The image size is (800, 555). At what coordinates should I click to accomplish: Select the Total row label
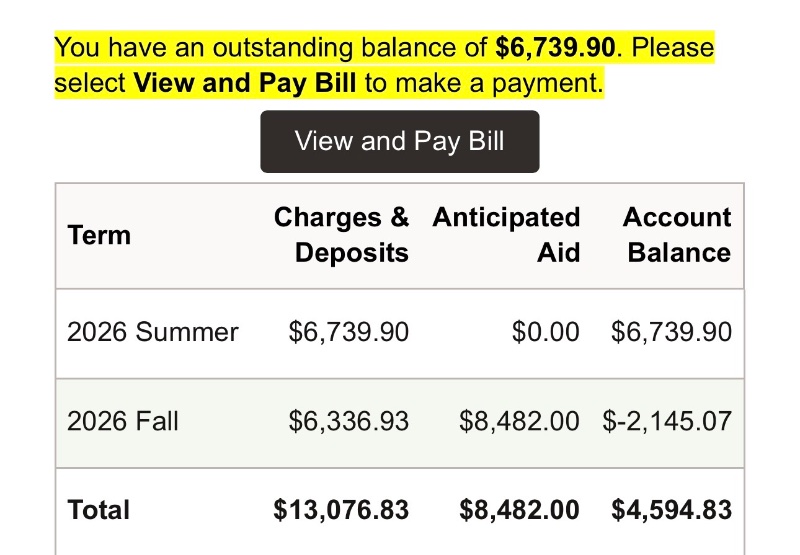point(98,510)
